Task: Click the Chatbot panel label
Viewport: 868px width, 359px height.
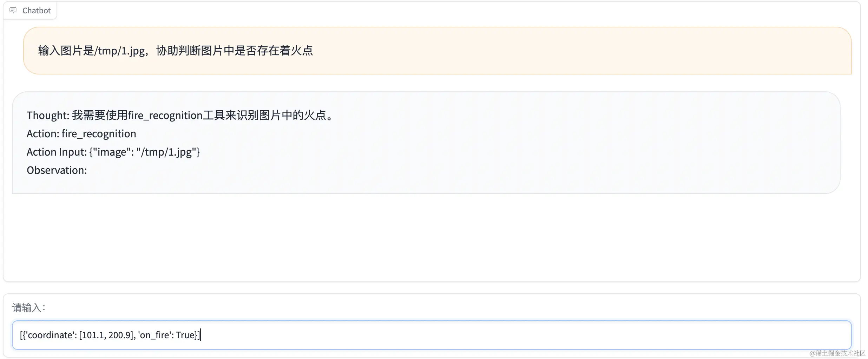Action: (x=37, y=11)
